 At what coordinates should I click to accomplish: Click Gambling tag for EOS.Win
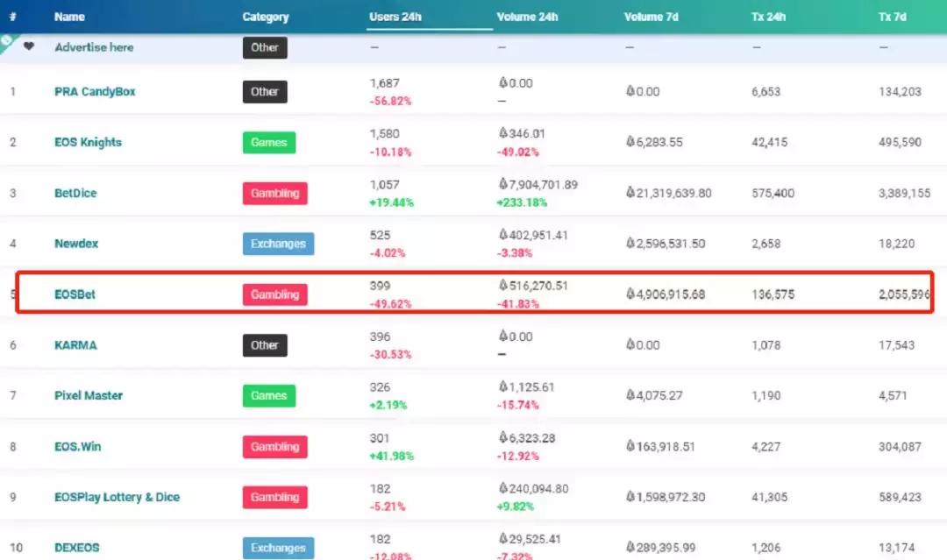pos(274,447)
